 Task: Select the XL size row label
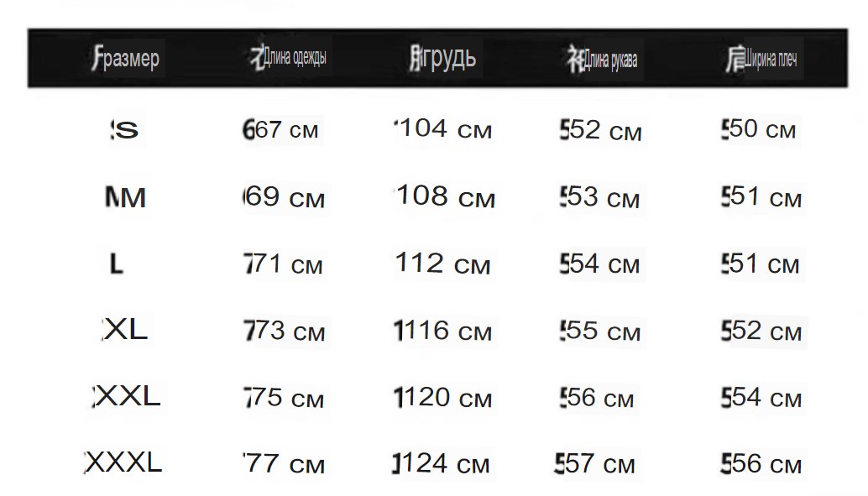coord(125,330)
